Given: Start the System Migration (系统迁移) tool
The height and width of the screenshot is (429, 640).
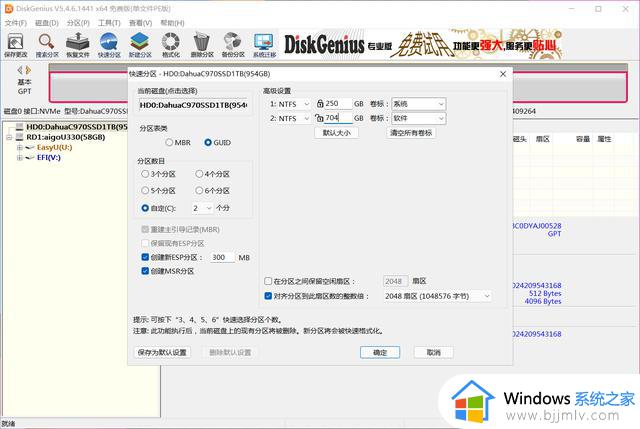Looking at the screenshot, I should [x=264, y=45].
